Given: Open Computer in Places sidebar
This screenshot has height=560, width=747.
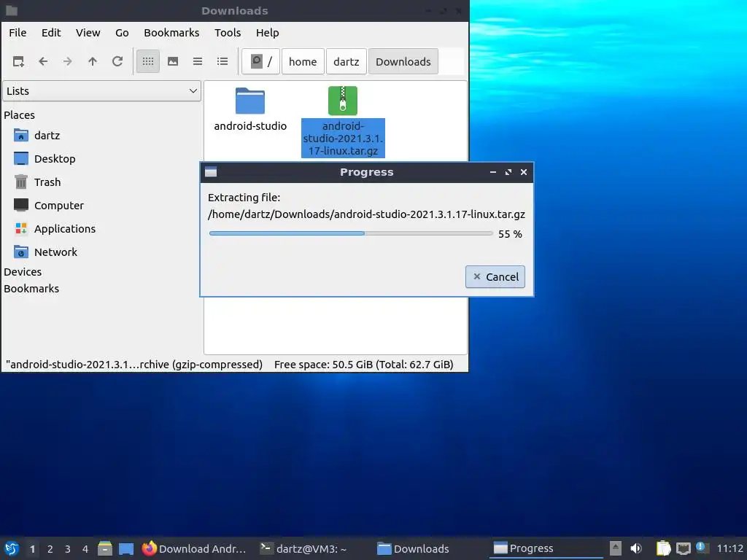Looking at the screenshot, I should (x=58, y=206).
